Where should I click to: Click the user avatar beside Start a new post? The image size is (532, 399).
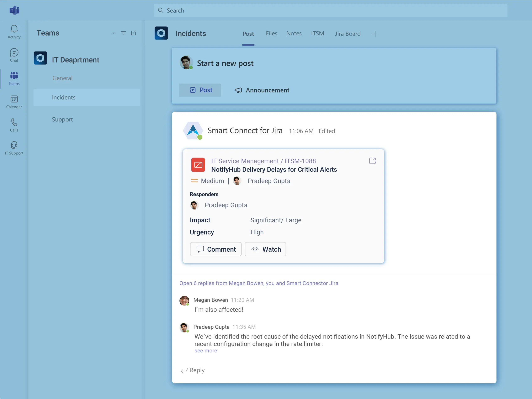point(186,63)
